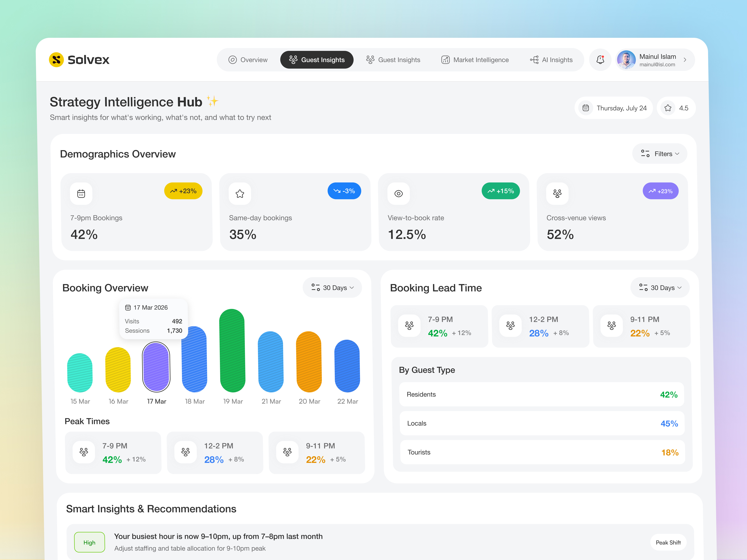This screenshot has height=560, width=747.
Task: Open the 30 Days dropdown in Booking Overview
Action: pos(332,288)
